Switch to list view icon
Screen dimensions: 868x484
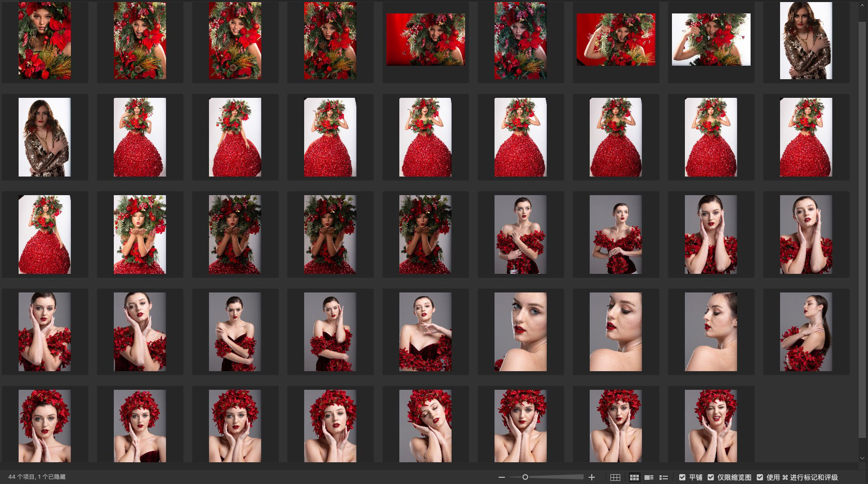click(x=664, y=477)
